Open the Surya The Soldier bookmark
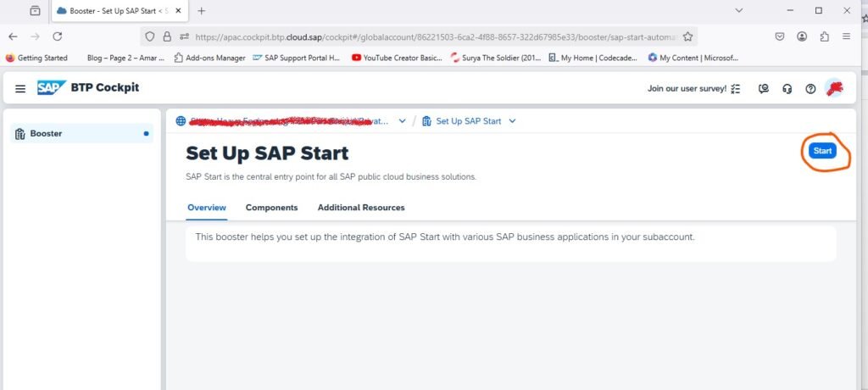Viewport: 868px width, 390px height. click(495, 58)
